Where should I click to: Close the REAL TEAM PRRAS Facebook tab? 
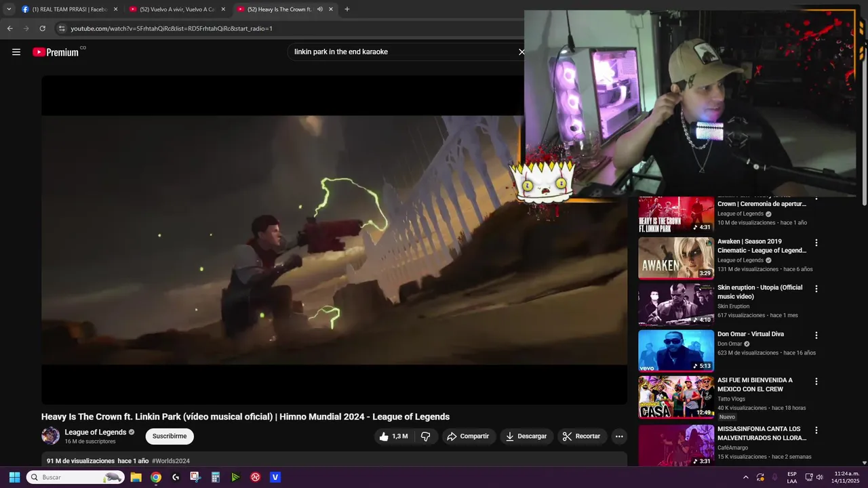tap(115, 9)
